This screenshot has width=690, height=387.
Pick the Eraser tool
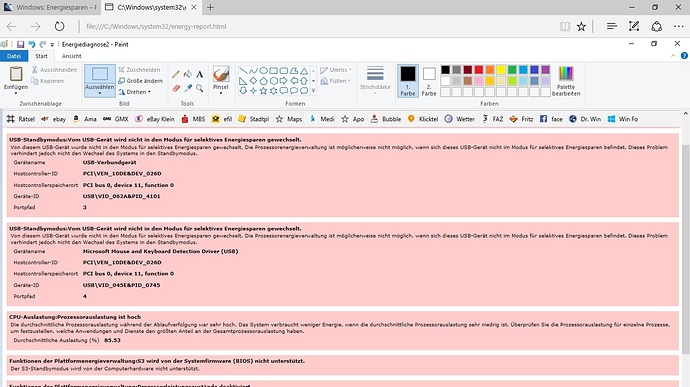[x=176, y=88]
